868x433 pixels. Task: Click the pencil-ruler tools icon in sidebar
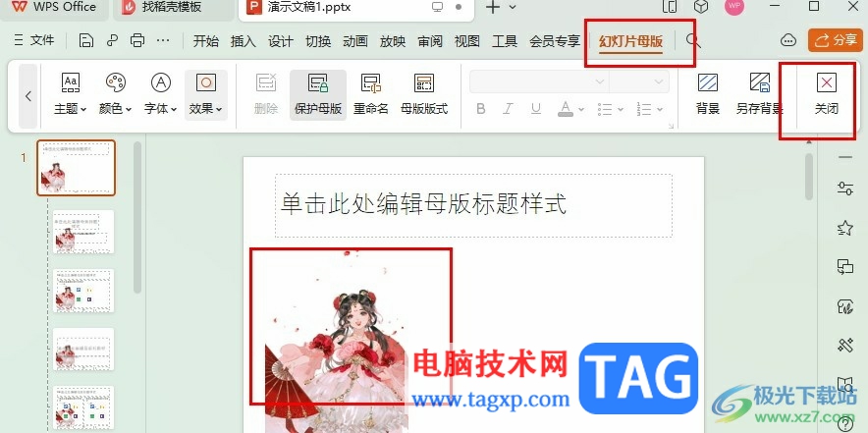[845, 346]
